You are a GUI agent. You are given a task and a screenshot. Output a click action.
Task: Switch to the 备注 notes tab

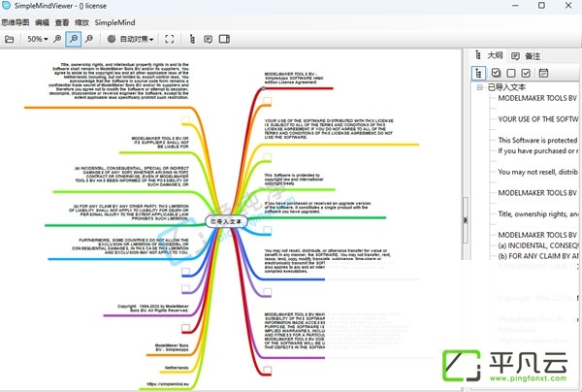[x=526, y=56]
